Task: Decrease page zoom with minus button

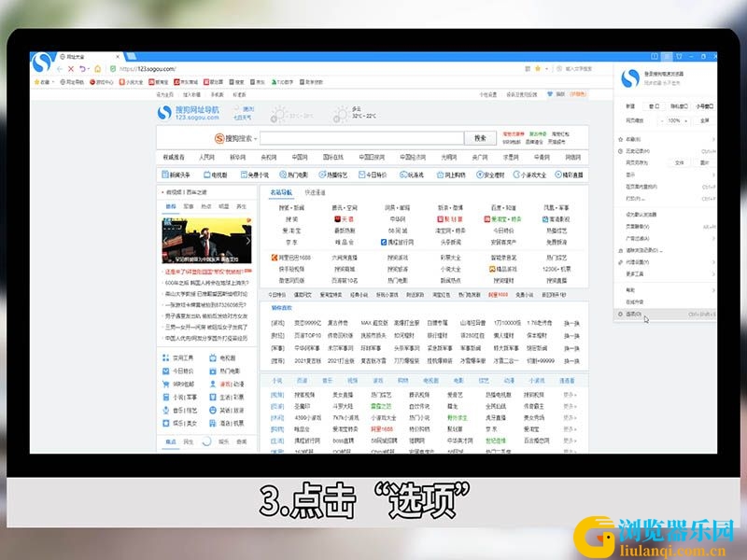Action: click(x=662, y=121)
